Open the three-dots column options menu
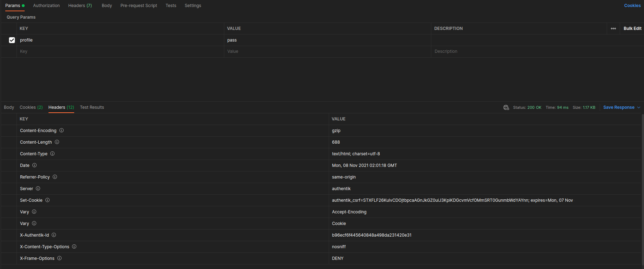The width and height of the screenshot is (644, 269). pyautogui.click(x=613, y=29)
